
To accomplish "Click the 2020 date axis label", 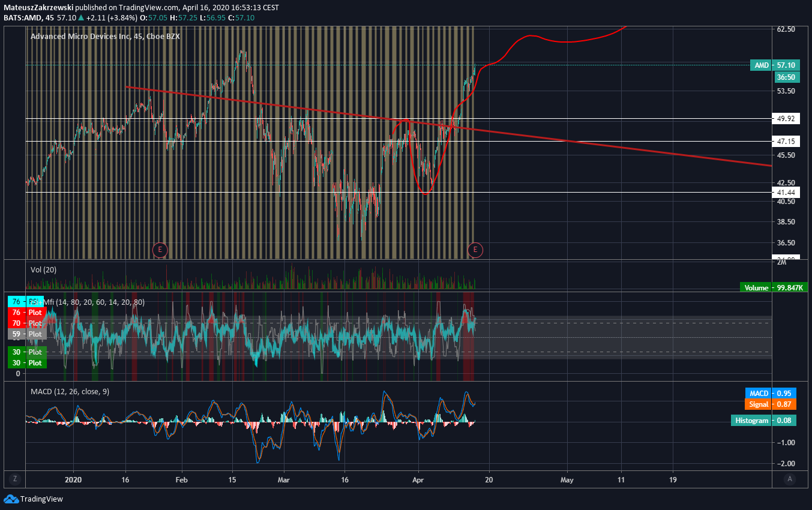I will point(73,480).
